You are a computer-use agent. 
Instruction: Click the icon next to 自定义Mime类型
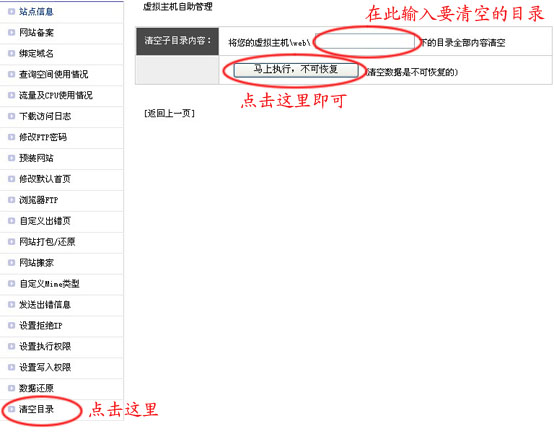pyautogui.click(x=11, y=283)
